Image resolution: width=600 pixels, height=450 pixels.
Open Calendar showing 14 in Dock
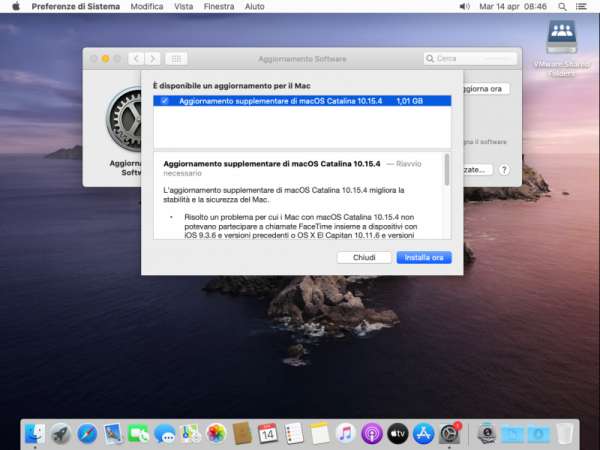tap(268, 434)
